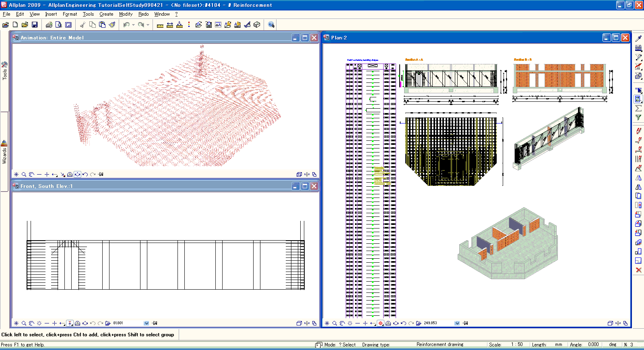Select the Measure ruler tool
The height and width of the screenshot is (350, 644).
pos(160,25)
